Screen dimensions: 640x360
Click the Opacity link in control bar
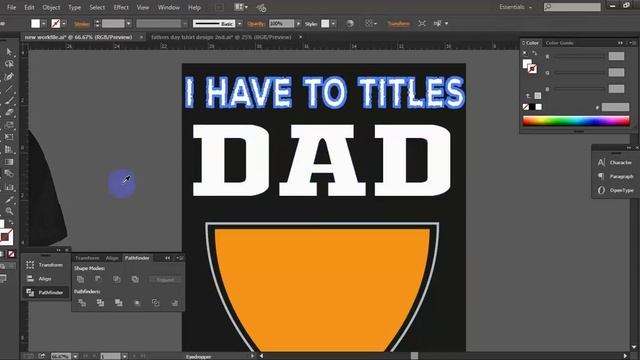(256, 24)
